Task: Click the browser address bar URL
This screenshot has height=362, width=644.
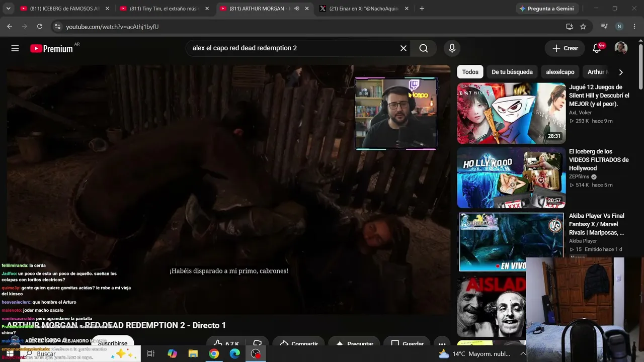Action: [112, 27]
